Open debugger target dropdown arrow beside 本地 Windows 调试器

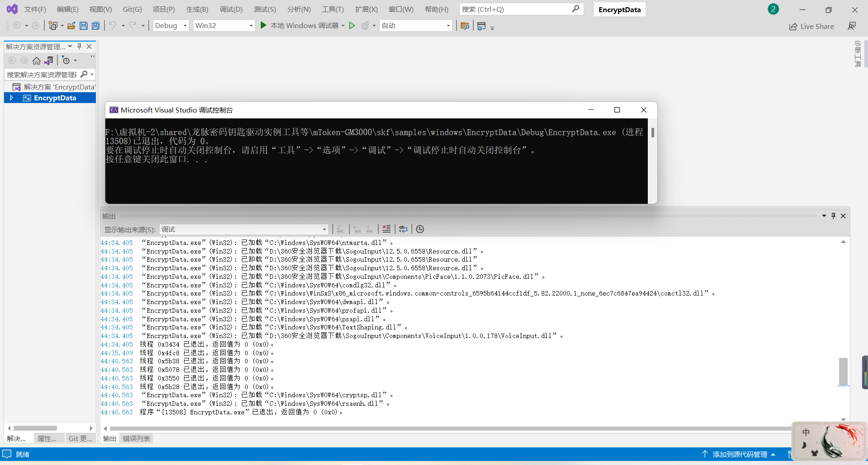(343, 26)
